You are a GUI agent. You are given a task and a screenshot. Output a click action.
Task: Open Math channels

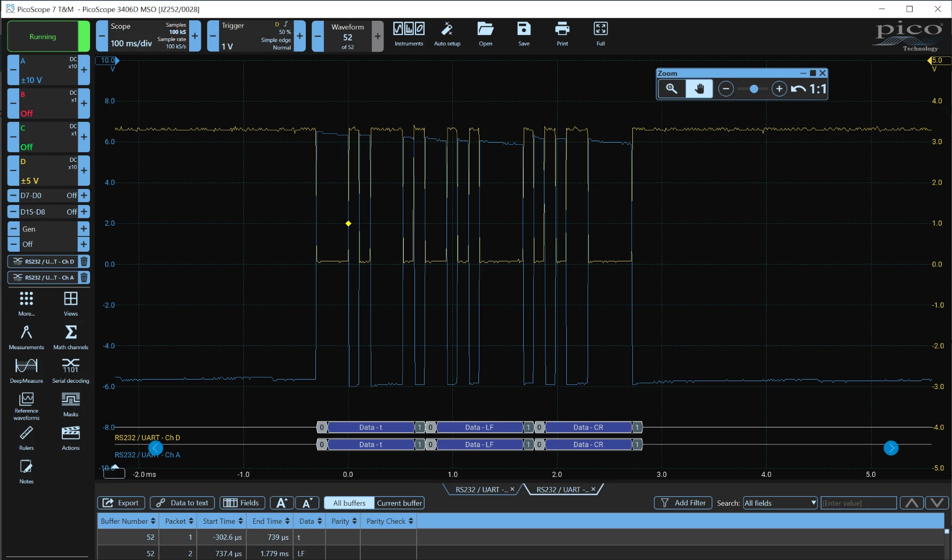71,337
